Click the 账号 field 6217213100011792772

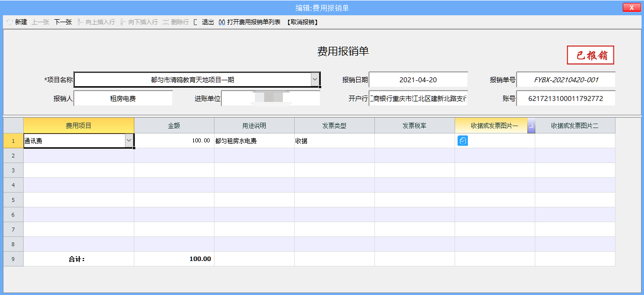[x=566, y=98]
